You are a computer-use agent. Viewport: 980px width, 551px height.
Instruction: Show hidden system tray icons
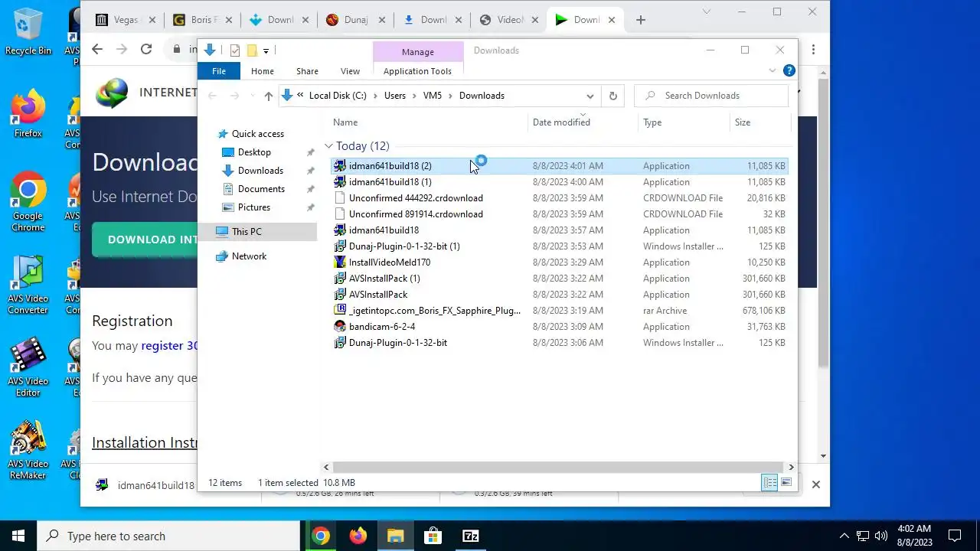844,536
